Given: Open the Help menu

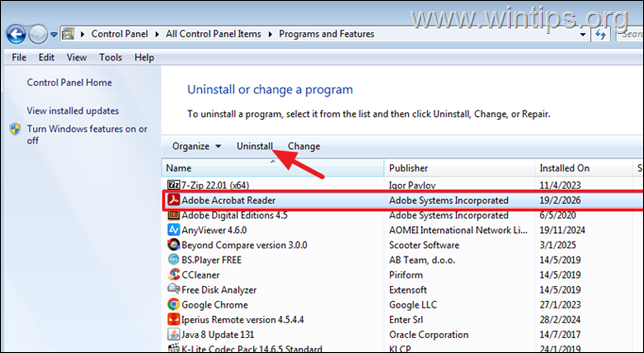Looking at the screenshot, I should click(x=144, y=58).
